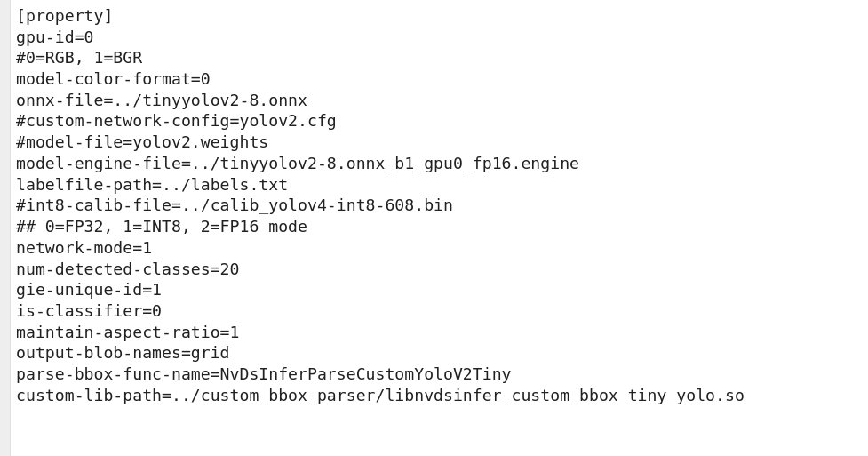Click the #0=RGB, 1=BGR comment line
This screenshot has width=868, height=456.
click(x=79, y=58)
